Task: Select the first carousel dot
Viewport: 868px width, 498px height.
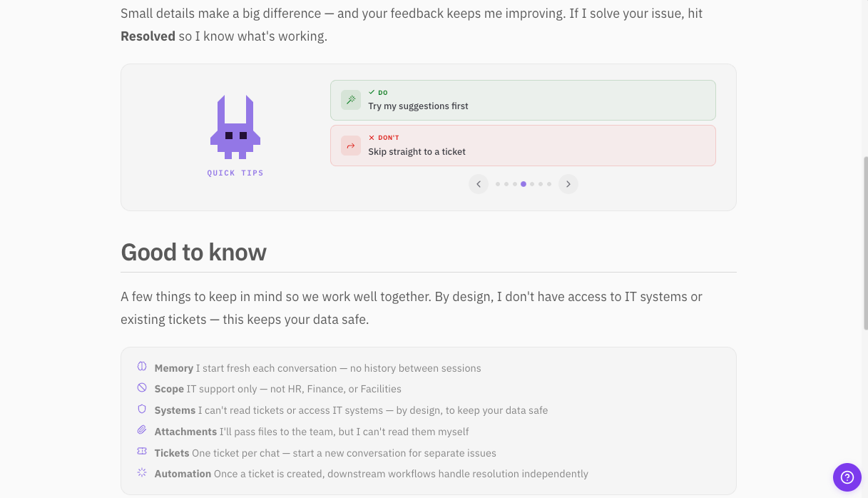Action: pos(498,183)
